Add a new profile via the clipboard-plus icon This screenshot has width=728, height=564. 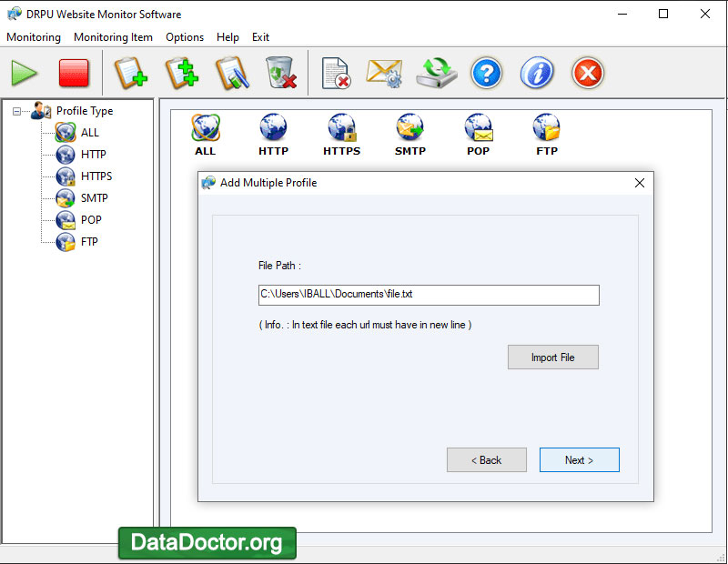[130, 75]
